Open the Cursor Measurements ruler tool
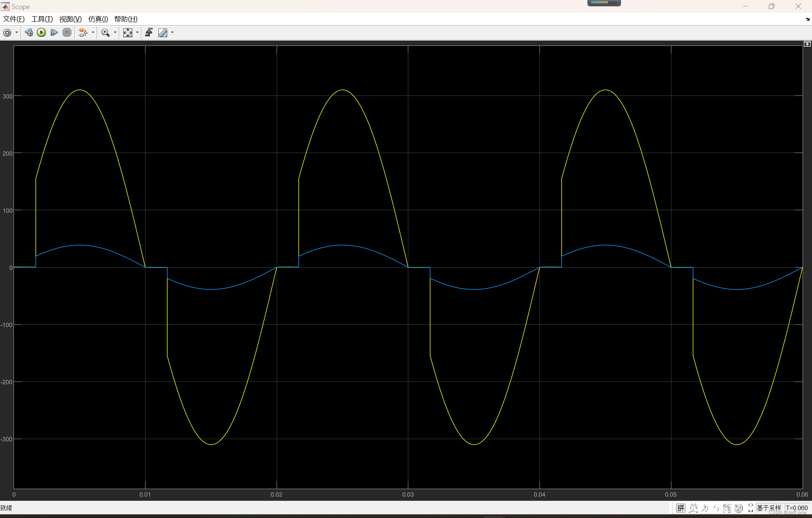Screen dimensions: 812x518 point(163,33)
